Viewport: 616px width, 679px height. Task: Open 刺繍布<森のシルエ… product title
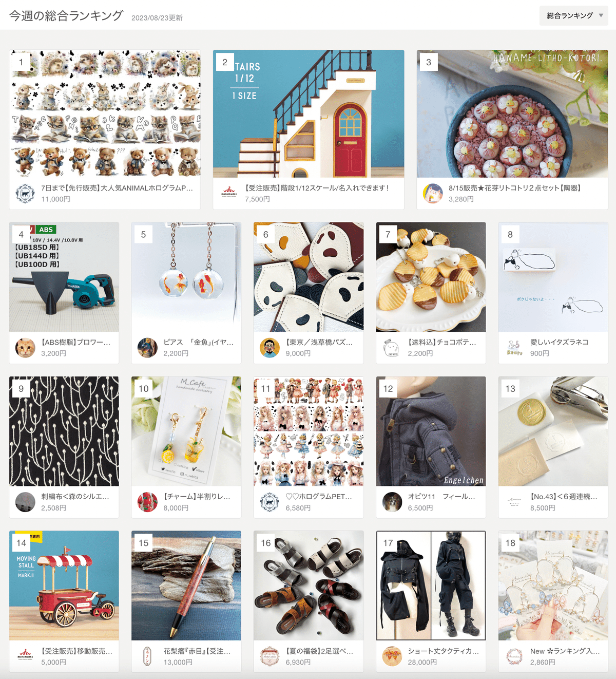(x=75, y=497)
